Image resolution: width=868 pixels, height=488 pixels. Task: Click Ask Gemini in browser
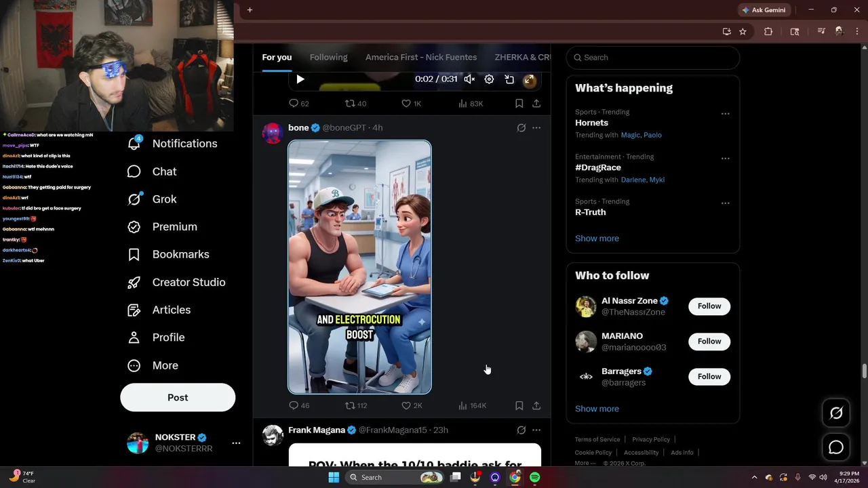[x=764, y=10]
